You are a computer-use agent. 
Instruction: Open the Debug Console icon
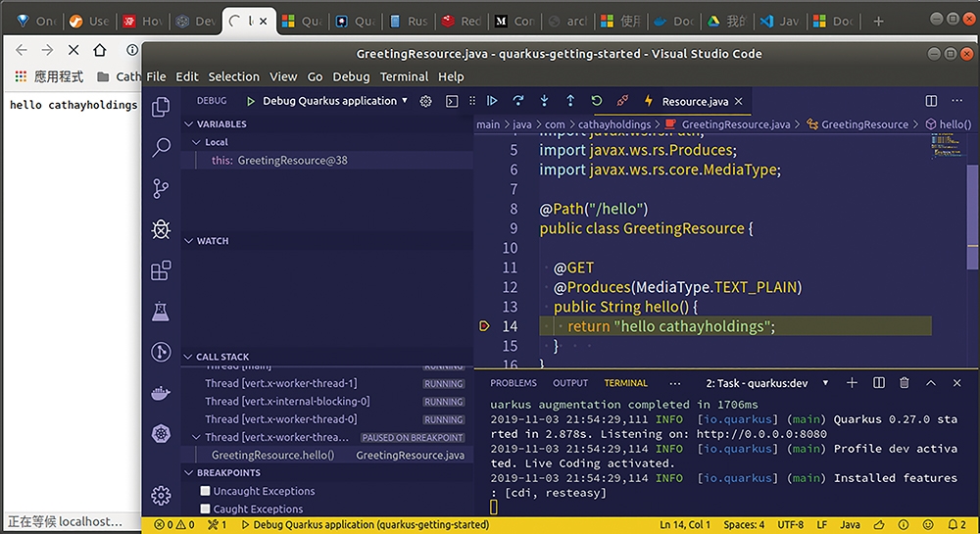click(452, 101)
